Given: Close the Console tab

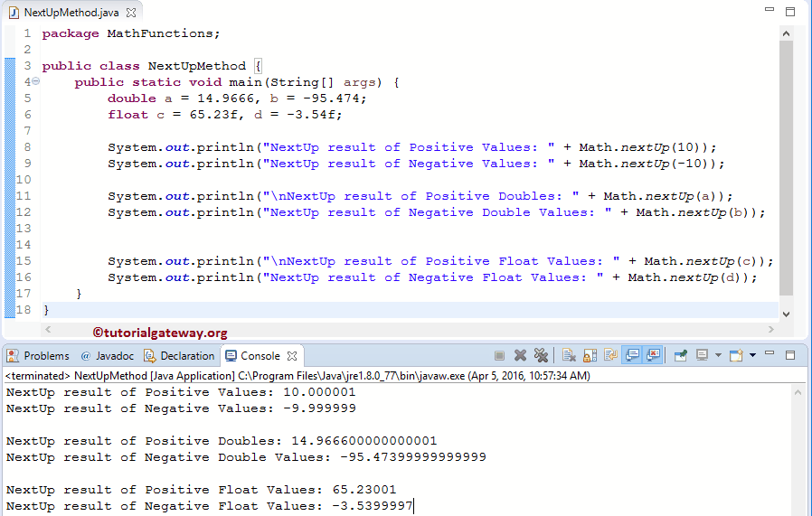Looking at the screenshot, I should coord(292,356).
